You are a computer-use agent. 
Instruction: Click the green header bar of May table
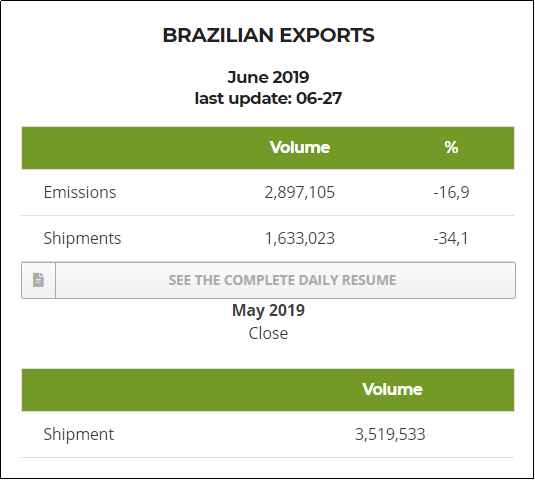[x=268, y=390]
